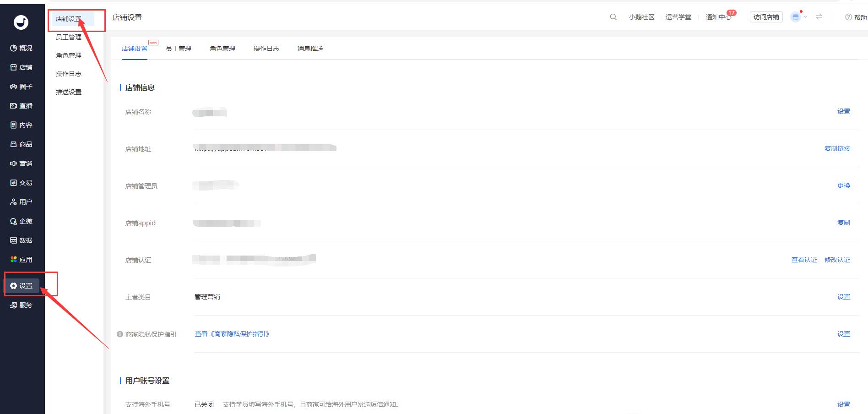Click the 帮助 help icon
The image size is (868, 414).
click(849, 17)
